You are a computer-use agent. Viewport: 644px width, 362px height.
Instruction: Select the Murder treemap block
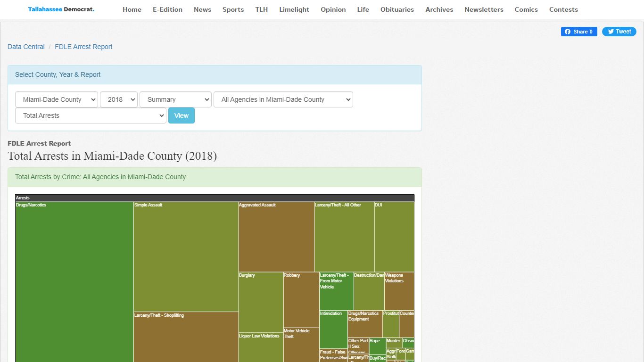coord(394,343)
